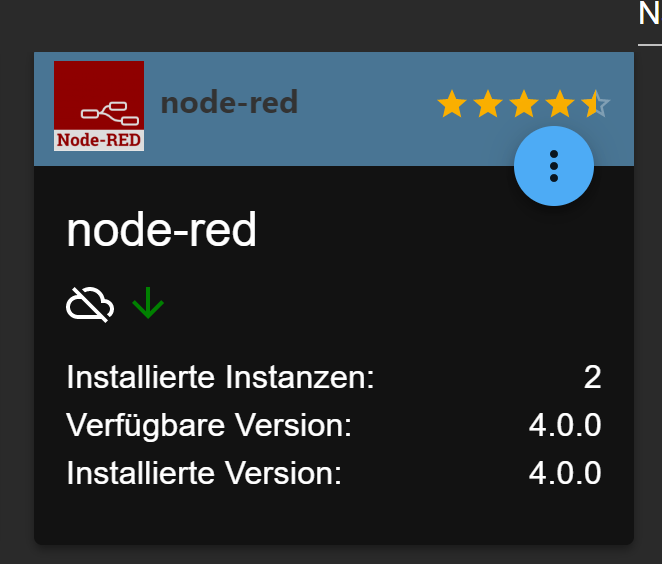Image resolution: width=662 pixels, height=564 pixels.
Task: Click the partially visible N tab
Action: tap(649, 14)
